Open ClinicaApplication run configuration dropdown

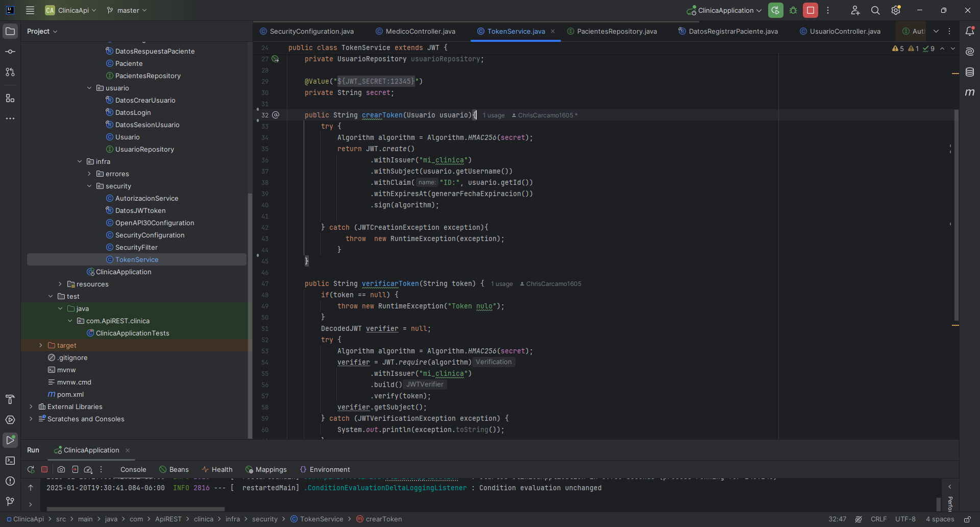coord(724,10)
